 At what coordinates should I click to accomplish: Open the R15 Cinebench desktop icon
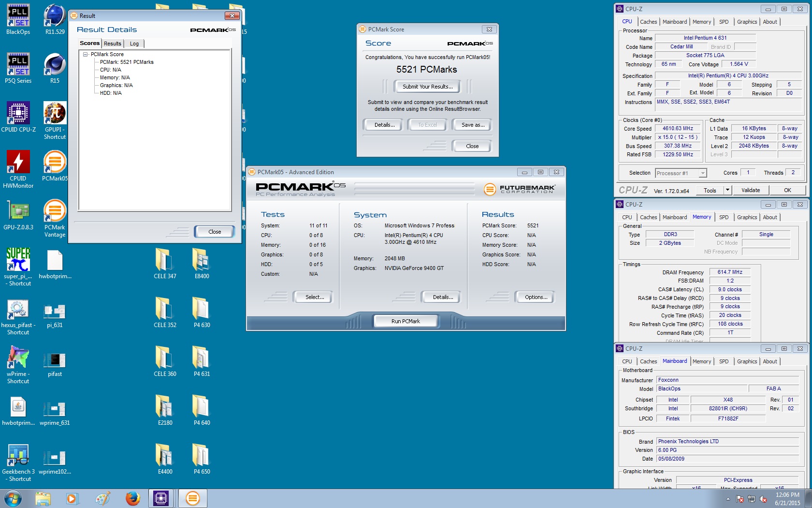pos(55,68)
